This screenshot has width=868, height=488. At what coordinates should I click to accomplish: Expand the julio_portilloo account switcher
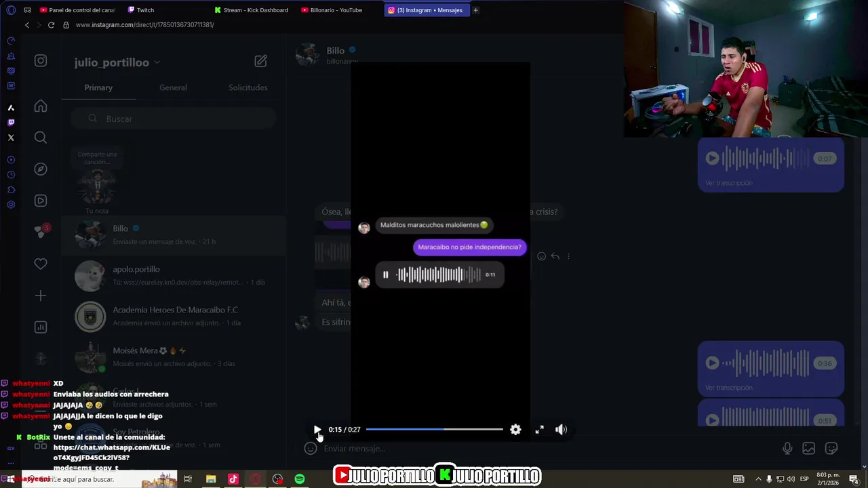(117, 62)
